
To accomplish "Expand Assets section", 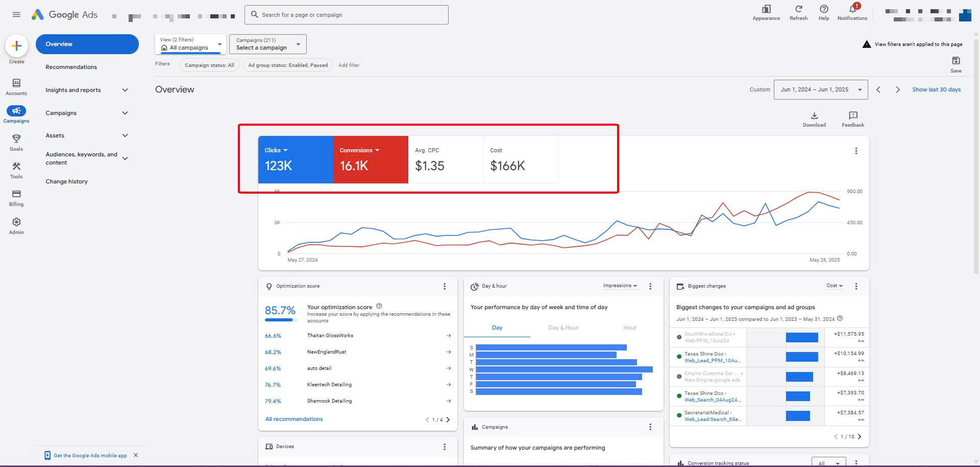I will (87, 135).
